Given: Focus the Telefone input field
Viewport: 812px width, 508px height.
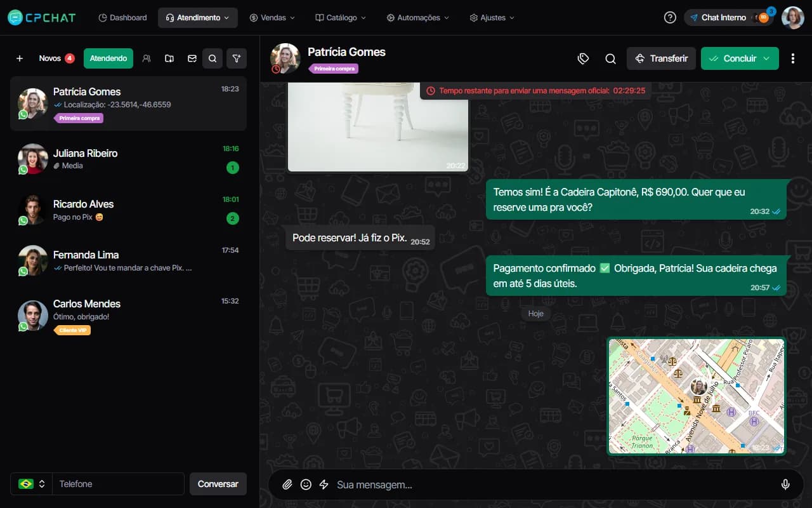Looking at the screenshot, I should click(x=118, y=484).
